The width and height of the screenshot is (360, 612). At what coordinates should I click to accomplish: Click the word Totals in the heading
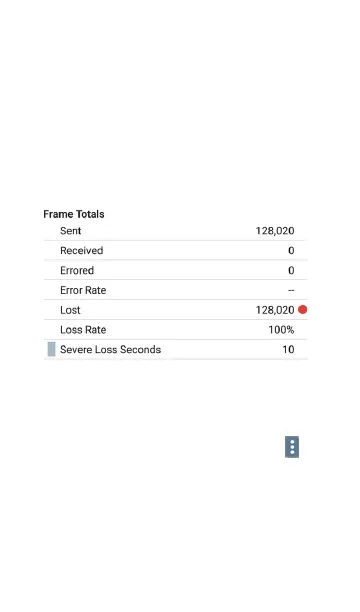(x=91, y=214)
